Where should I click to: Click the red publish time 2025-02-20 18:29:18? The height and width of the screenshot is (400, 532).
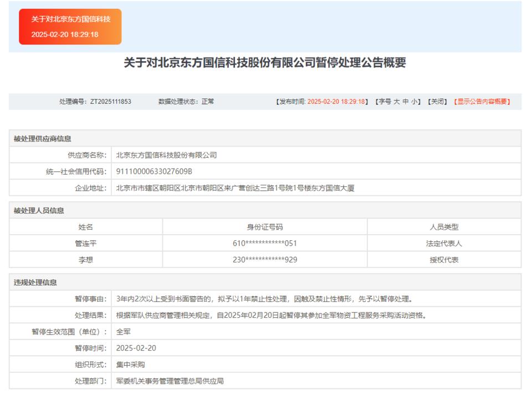pos(336,102)
